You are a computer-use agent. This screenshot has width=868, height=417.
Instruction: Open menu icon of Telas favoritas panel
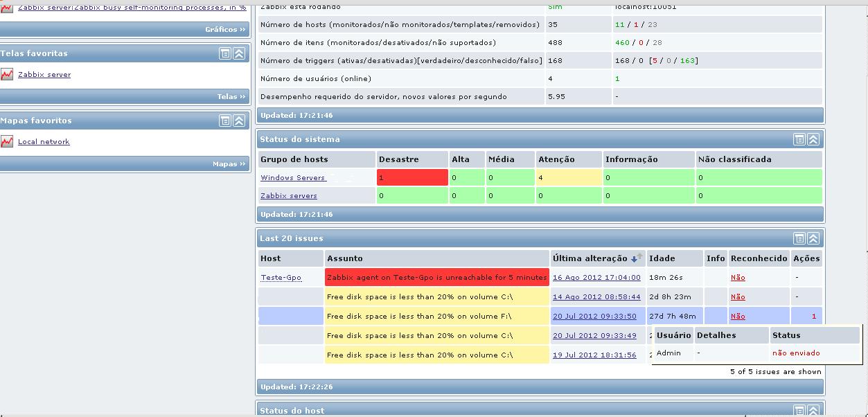(225, 53)
